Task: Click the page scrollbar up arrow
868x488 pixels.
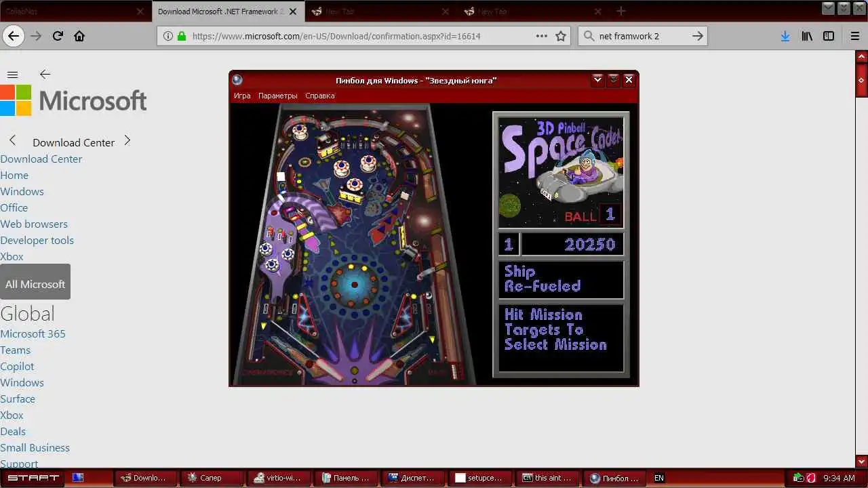Action: 861,56
